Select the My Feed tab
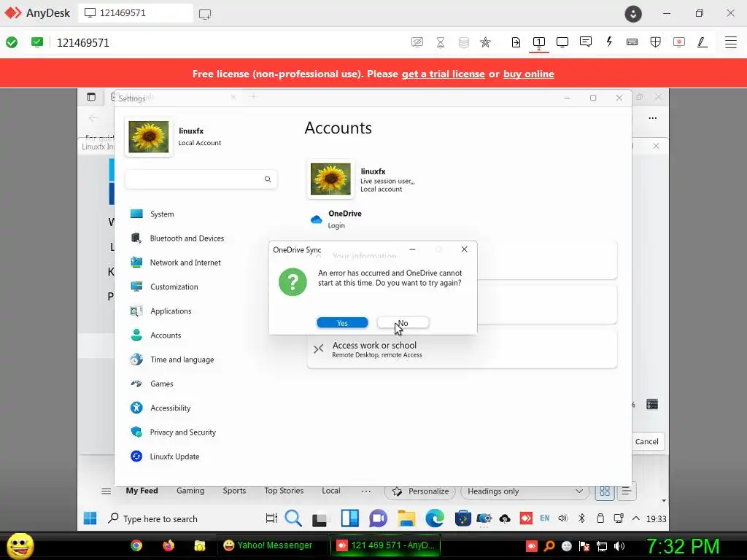 click(142, 491)
